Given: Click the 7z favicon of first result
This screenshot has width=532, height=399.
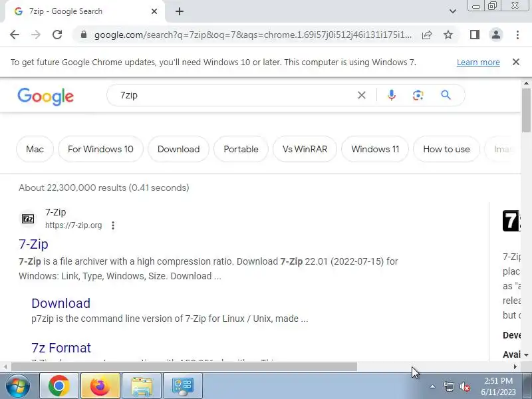Looking at the screenshot, I should [28, 219].
